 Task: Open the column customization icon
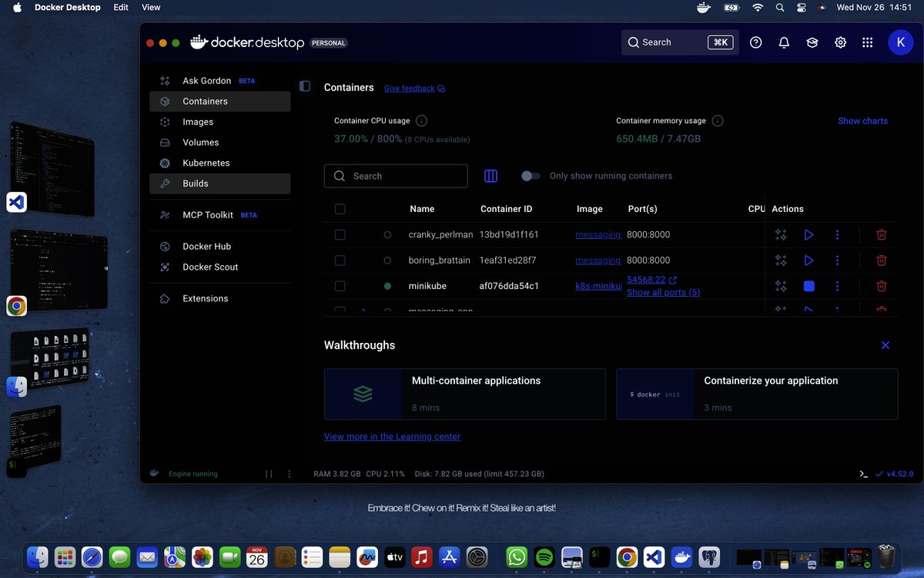pyautogui.click(x=490, y=176)
